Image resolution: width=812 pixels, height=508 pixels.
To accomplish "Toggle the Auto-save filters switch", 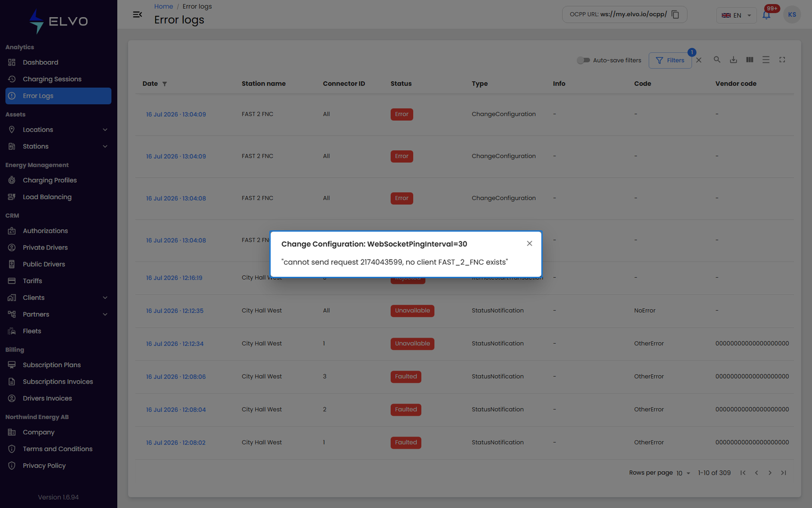I will point(583,60).
